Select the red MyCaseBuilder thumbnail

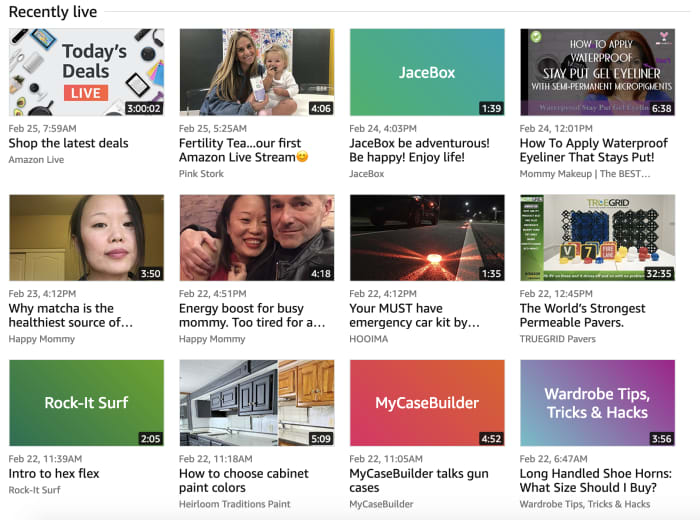[427, 403]
